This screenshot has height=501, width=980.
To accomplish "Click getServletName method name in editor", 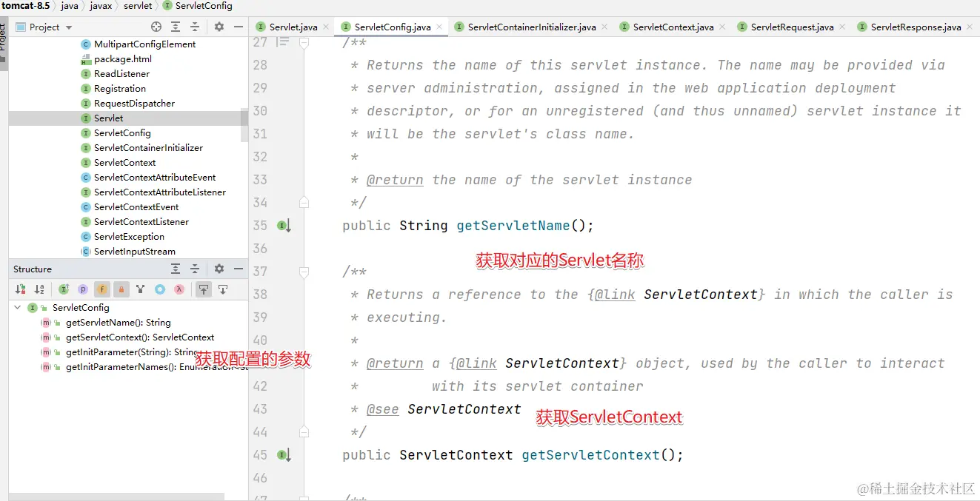I will point(513,226).
